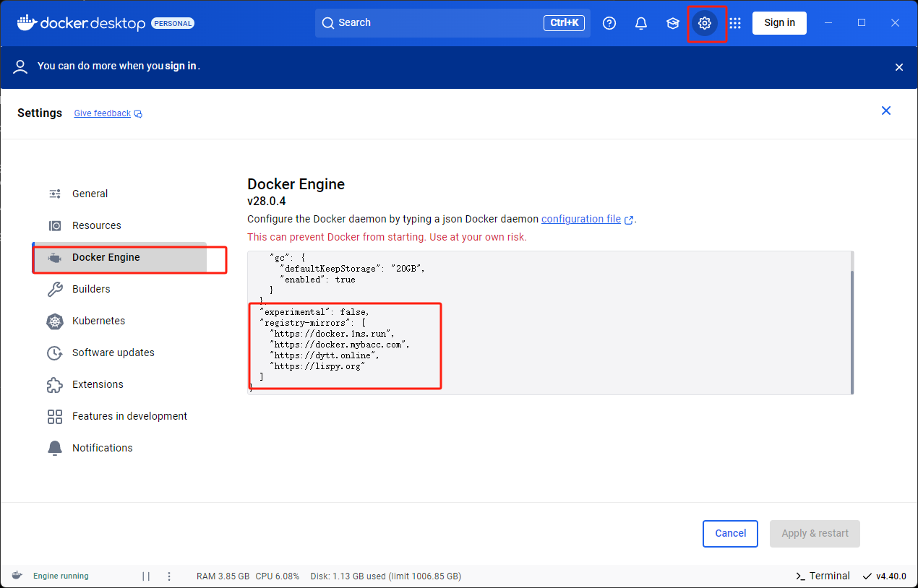Select the Docker Engine settings section

120,257
